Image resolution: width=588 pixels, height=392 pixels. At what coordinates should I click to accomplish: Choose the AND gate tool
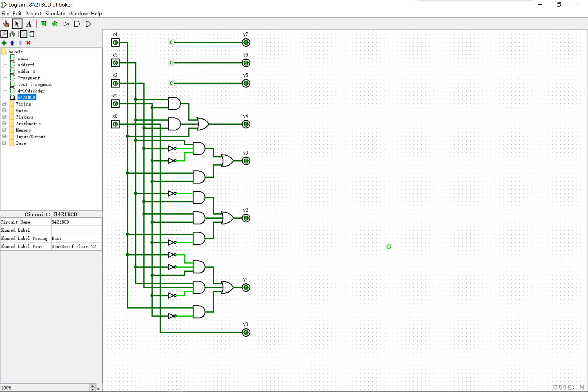click(77, 24)
